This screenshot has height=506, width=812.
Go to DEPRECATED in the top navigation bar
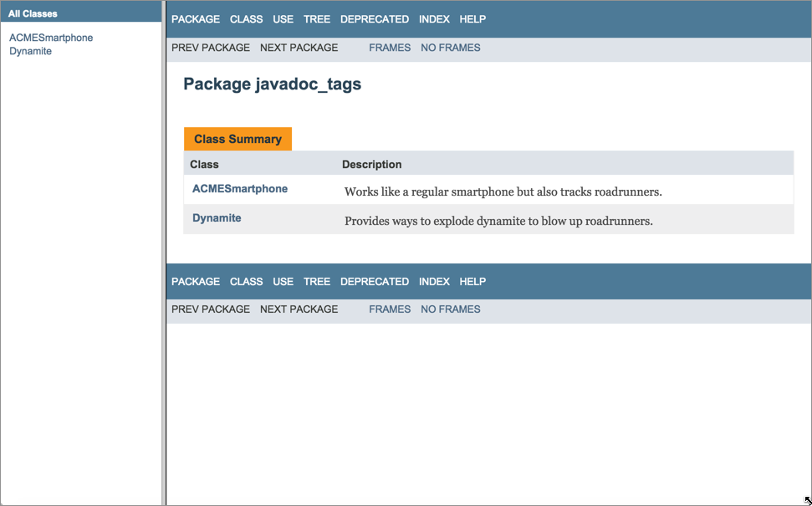point(374,19)
